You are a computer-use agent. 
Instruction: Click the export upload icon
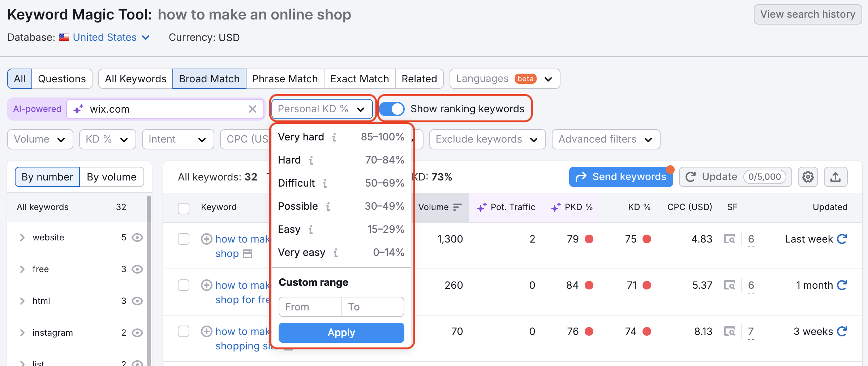pyautogui.click(x=835, y=177)
